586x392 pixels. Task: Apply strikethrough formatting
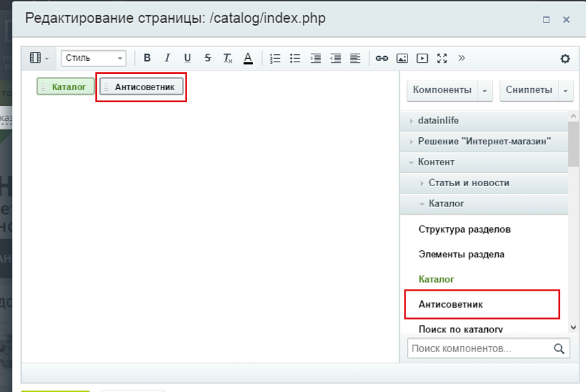(207, 58)
